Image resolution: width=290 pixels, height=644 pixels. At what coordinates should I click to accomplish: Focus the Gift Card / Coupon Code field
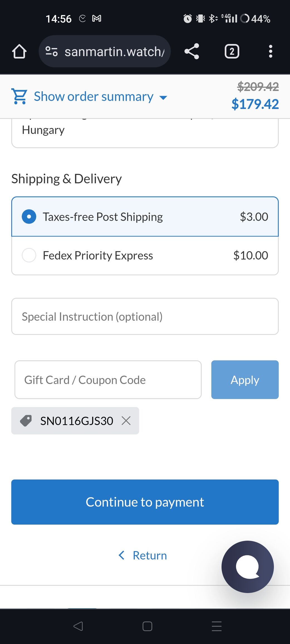(x=108, y=380)
